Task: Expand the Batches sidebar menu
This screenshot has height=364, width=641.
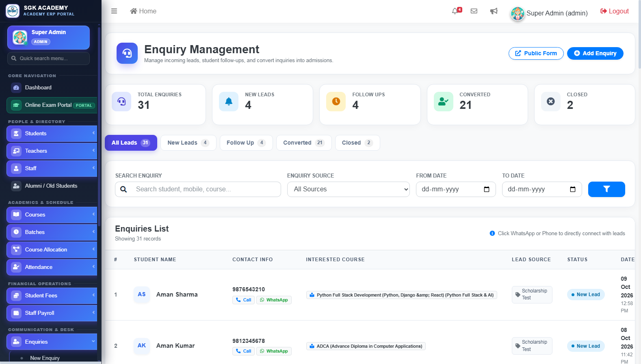Action: 52,232
